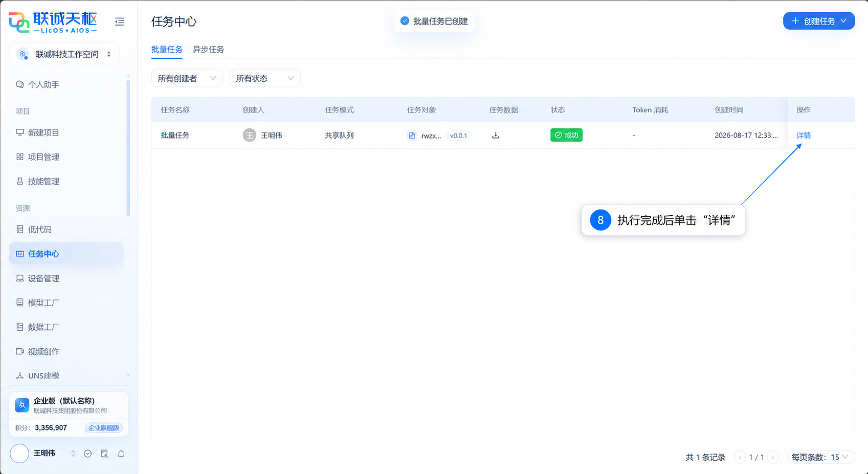Switch to the 批量任务 tab
The image size is (868, 474).
pos(167,50)
